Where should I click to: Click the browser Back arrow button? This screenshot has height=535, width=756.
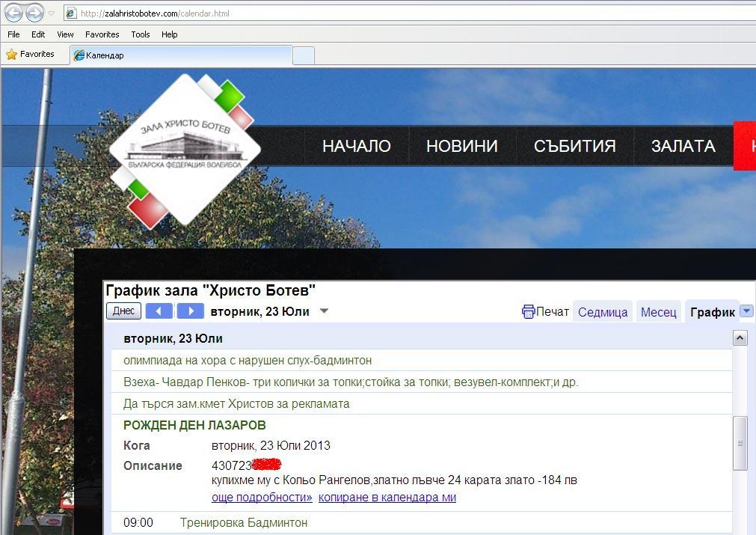coord(13,13)
